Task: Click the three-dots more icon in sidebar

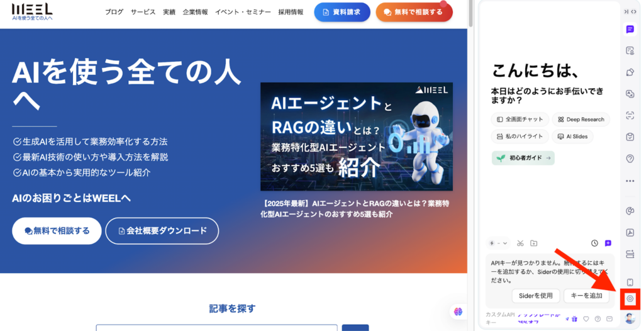Action: click(630, 181)
